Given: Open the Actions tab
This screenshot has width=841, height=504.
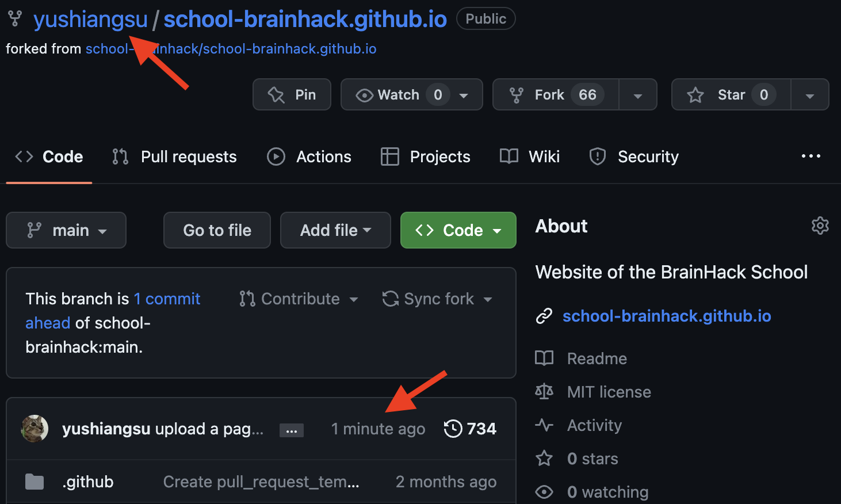Looking at the screenshot, I should 309,156.
